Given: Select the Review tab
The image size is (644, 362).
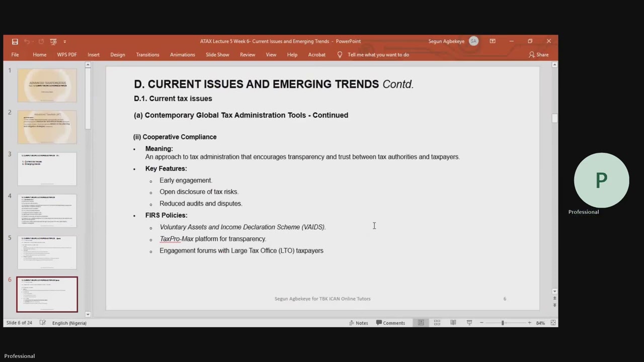Looking at the screenshot, I should tap(248, 55).
